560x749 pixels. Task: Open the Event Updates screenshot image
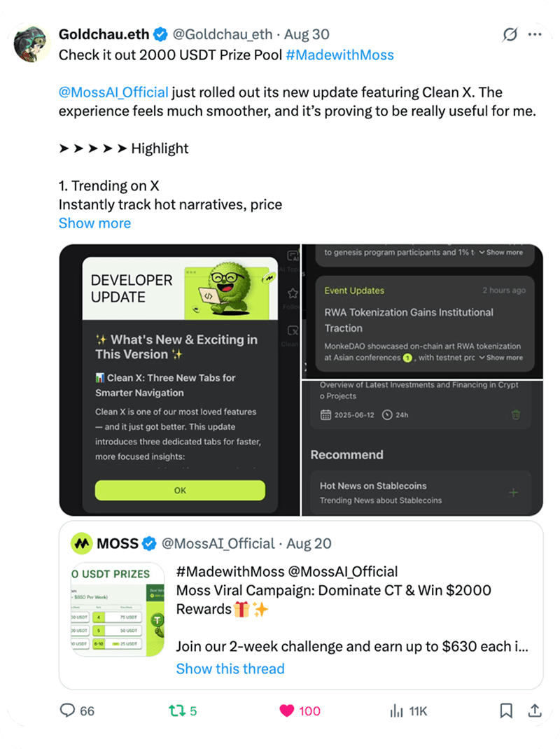tap(423, 311)
